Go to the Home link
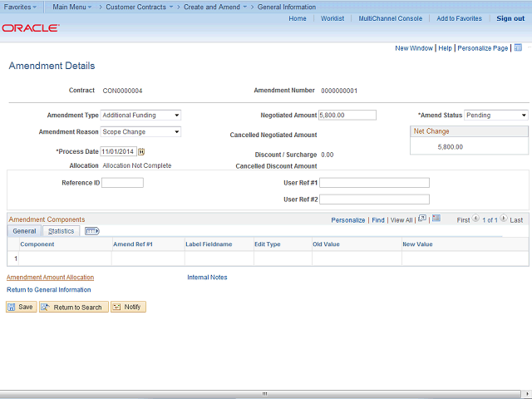 click(298, 18)
